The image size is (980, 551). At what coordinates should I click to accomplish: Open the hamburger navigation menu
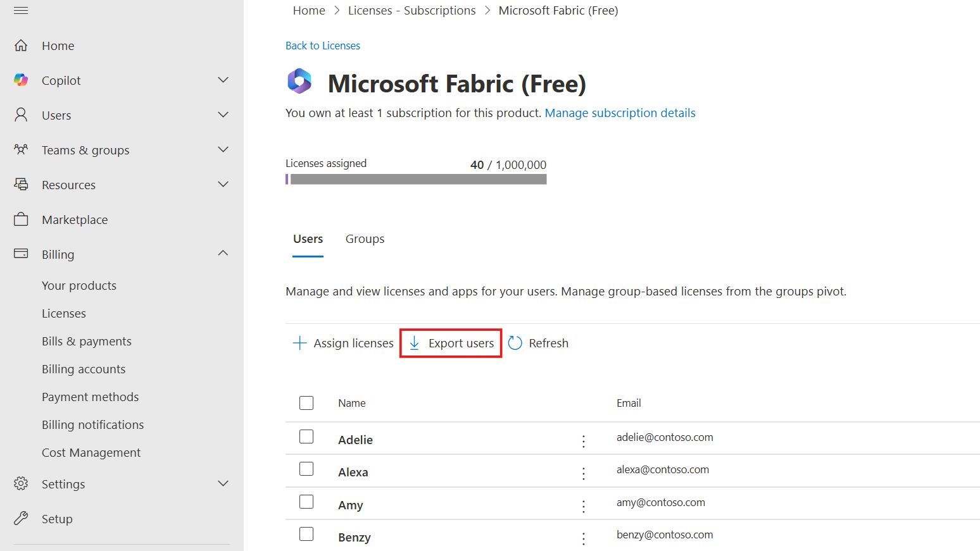pyautogui.click(x=21, y=9)
